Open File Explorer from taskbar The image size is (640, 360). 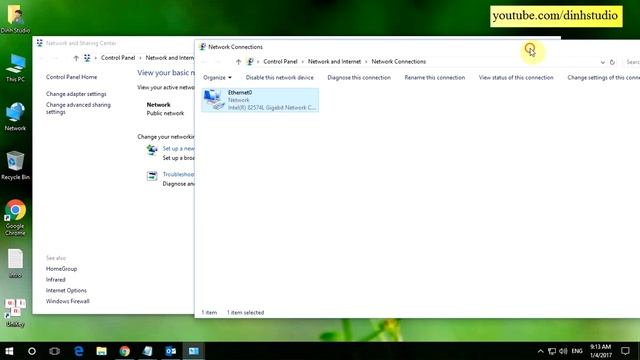pyautogui.click(x=102, y=351)
